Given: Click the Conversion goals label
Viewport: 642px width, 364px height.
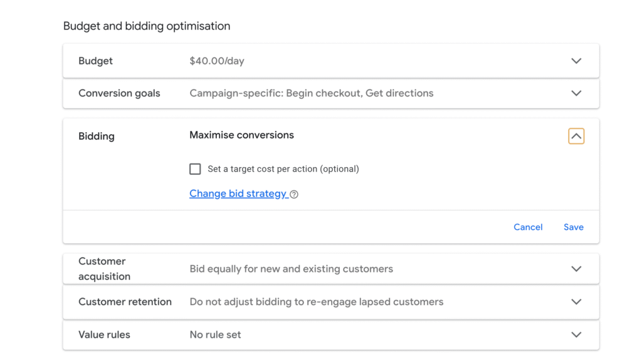Looking at the screenshot, I should tap(119, 93).
